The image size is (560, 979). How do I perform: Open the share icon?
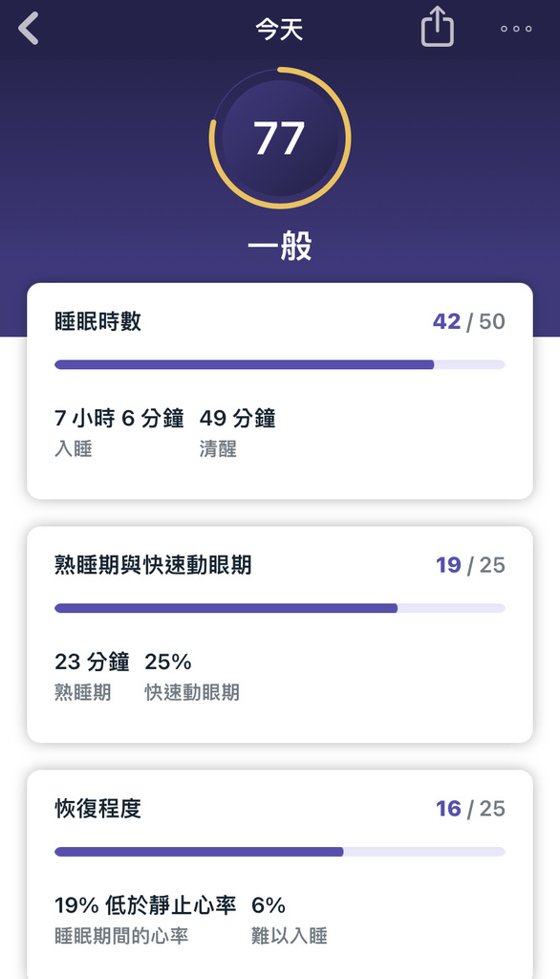437,27
